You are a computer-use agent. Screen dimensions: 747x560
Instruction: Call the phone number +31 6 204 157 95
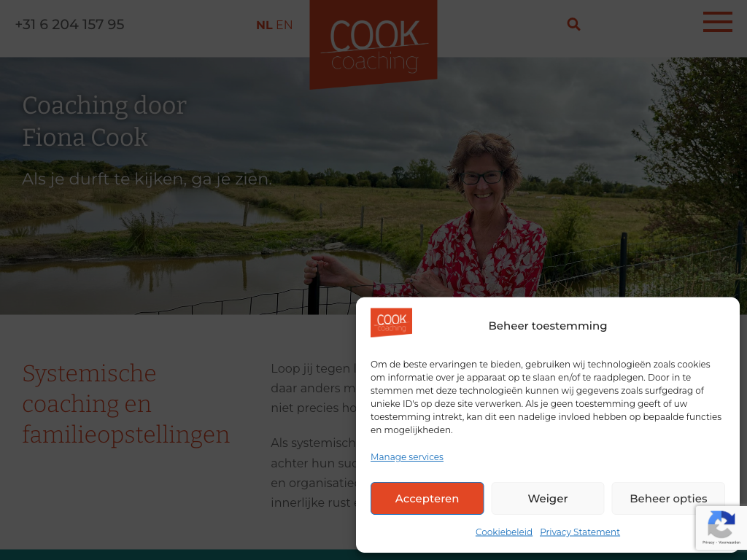[x=69, y=24]
